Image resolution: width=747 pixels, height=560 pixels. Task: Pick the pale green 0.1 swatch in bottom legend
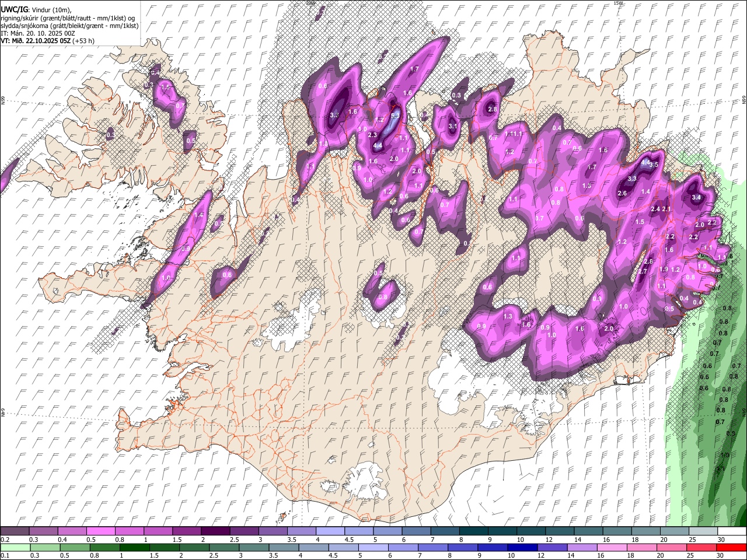[15, 547]
